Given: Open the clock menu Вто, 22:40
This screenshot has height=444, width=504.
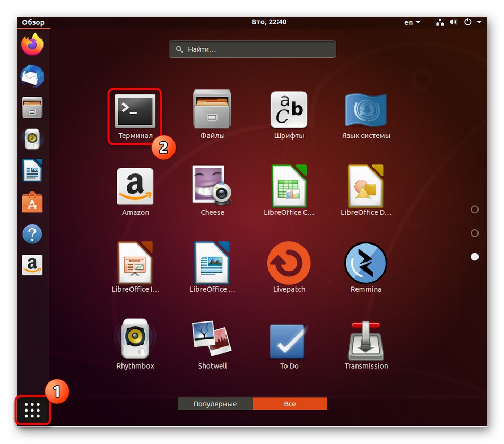Looking at the screenshot, I should tap(269, 22).
